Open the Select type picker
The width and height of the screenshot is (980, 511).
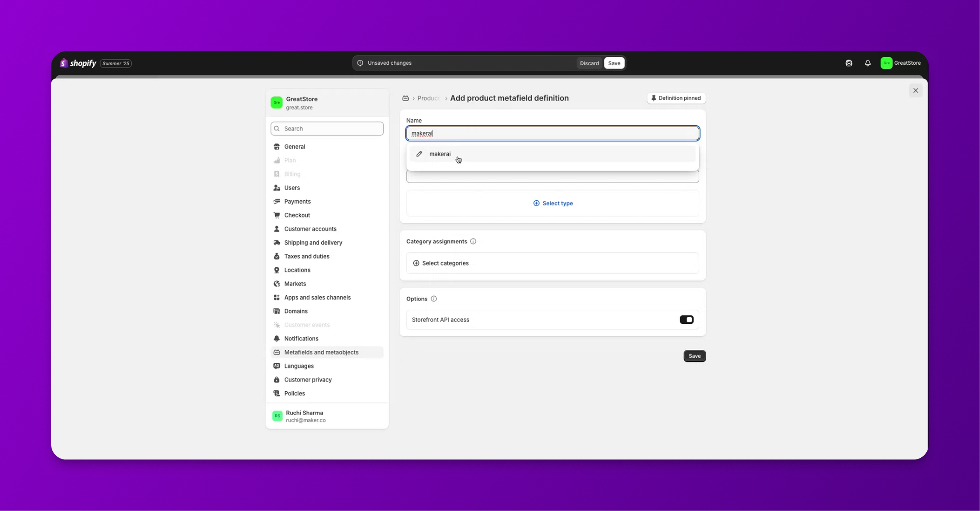point(553,203)
